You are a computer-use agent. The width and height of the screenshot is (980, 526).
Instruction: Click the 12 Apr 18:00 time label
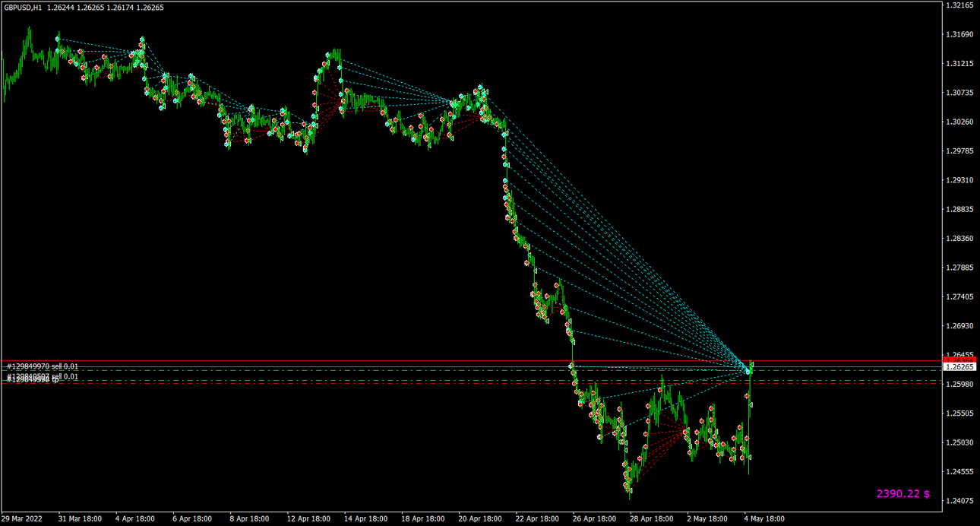coord(308,519)
